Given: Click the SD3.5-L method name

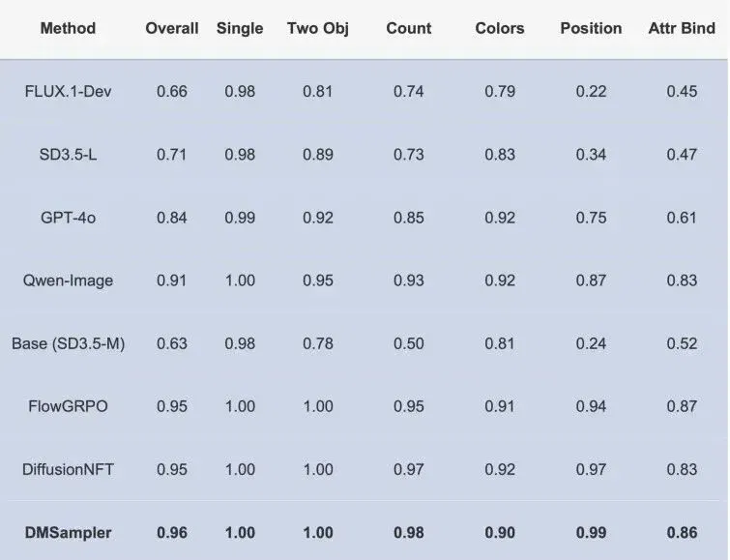Looking at the screenshot, I should coord(68,154).
